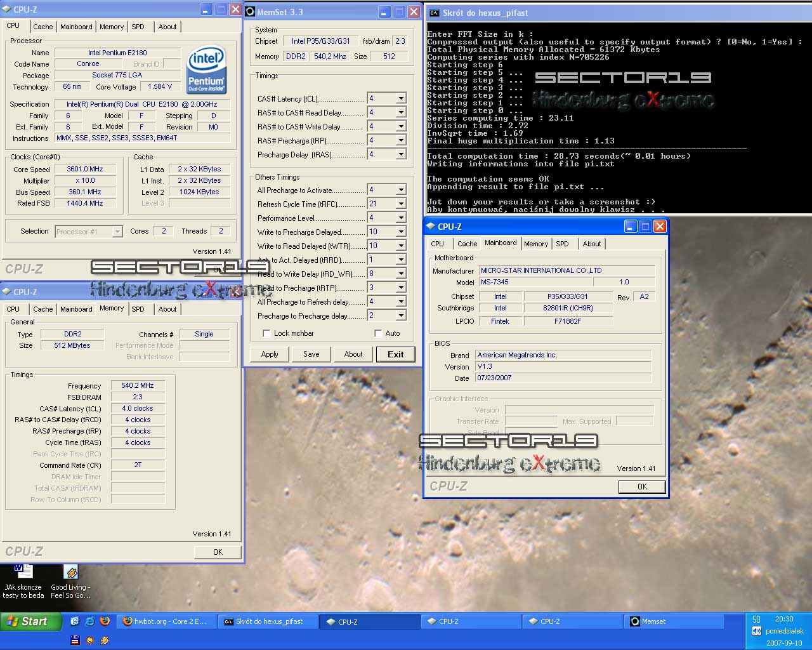Toggle the 'Auto' checkbox in MemSet

point(378,333)
